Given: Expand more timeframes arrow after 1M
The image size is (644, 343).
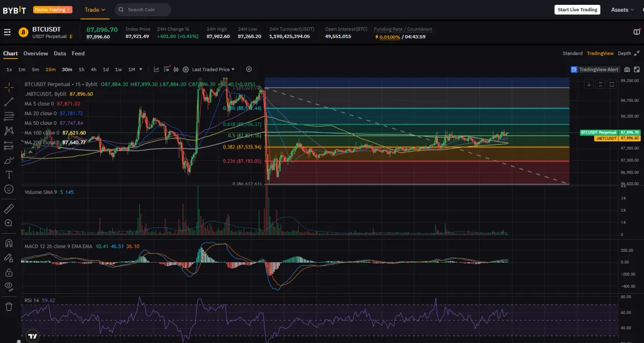Looking at the screenshot, I should 141,69.
